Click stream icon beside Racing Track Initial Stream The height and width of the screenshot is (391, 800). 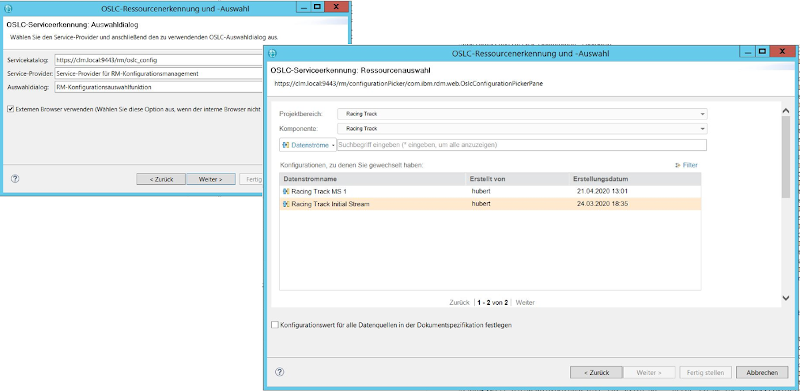286,204
